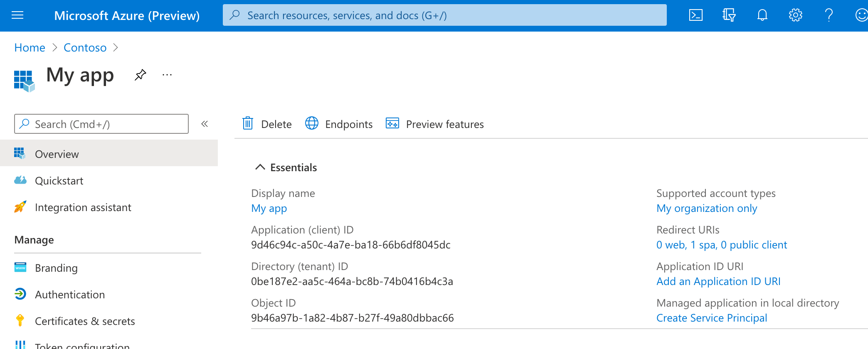Select the Object ID value 9b46a97b-1a82-4b87-b27f-49a80dbbac66

[353, 318]
